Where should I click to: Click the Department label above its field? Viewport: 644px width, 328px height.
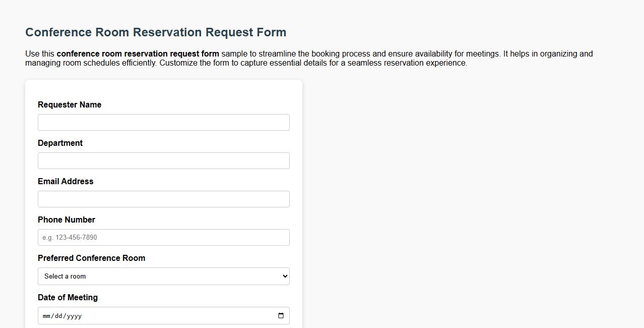(60, 143)
